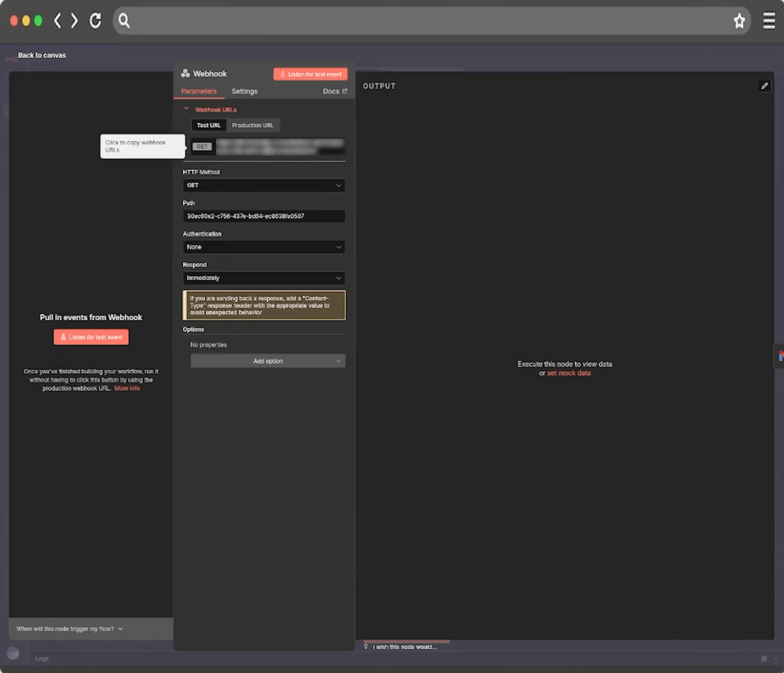The height and width of the screenshot is (673, 784).
Task: Click the browser forward arrow
Action: [x=74, y=20]
